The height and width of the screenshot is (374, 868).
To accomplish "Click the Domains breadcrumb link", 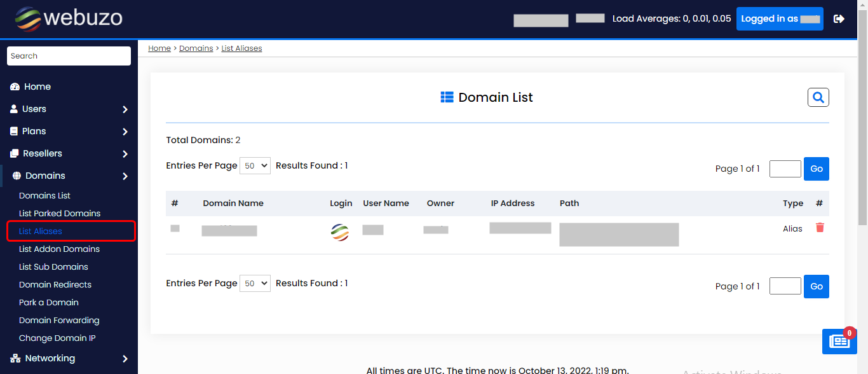I will (x=196, y=48).
